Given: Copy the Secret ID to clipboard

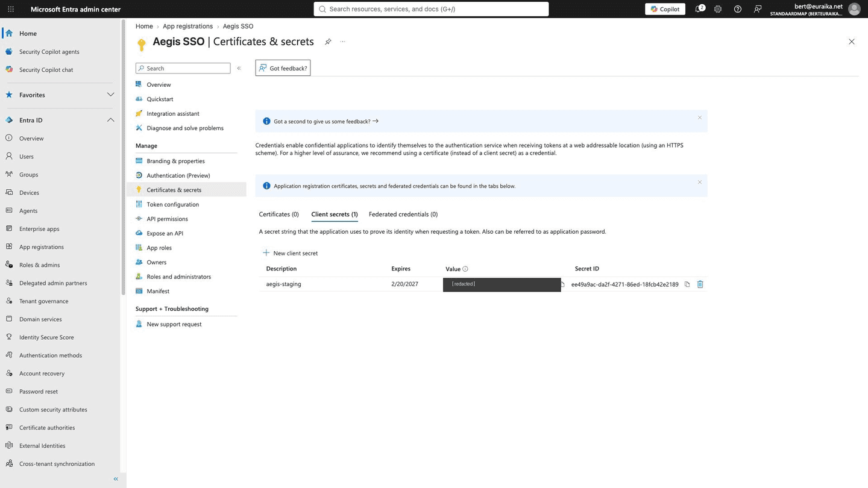Looking at the screenshot, I should coord(687,284).
